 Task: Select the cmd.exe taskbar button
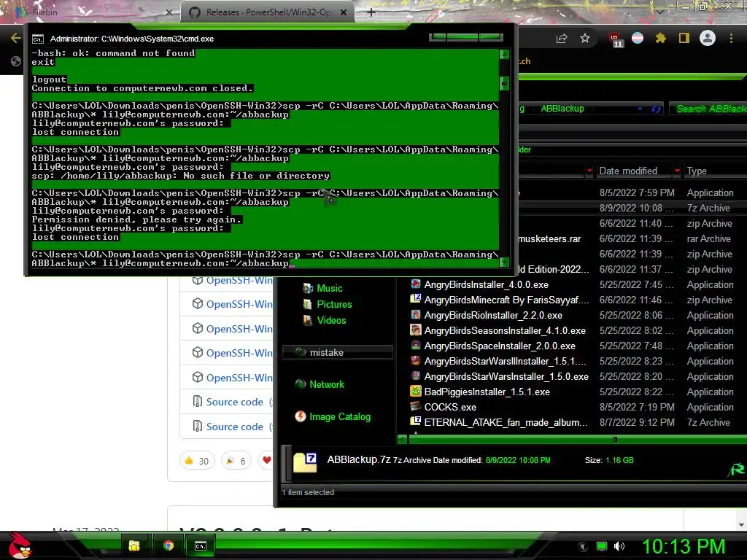pyautogui.click(x=201, y=545)
